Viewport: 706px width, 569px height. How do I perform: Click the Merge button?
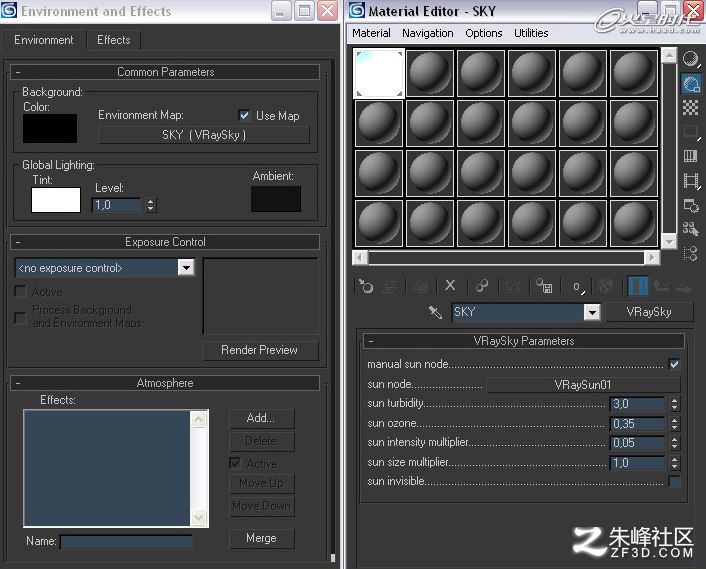coord(261,538)
